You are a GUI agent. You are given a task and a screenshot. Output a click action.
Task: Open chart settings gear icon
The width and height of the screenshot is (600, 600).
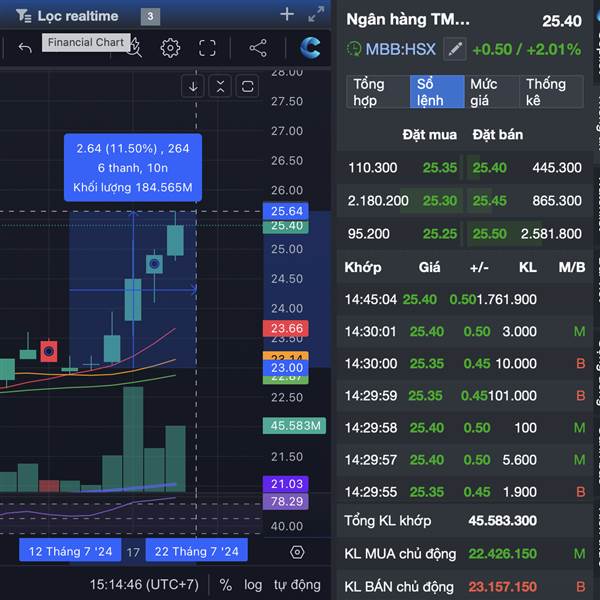point(170,48)
